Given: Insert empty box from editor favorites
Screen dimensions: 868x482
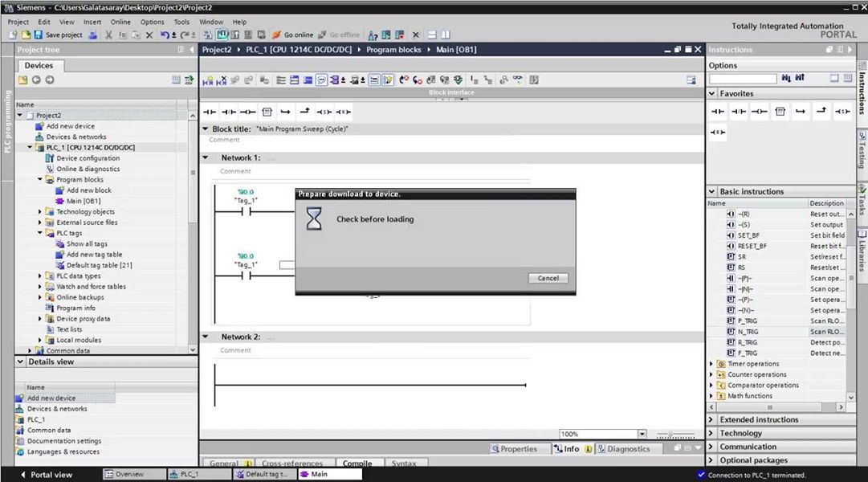Looking at the screenshot, I should click(x=267, y=112).
